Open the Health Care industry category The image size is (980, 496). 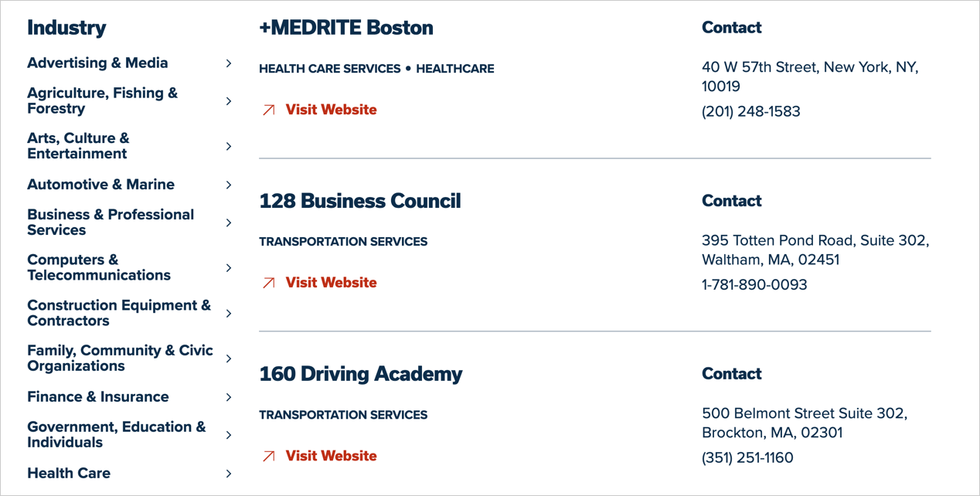tap(69, 474)
